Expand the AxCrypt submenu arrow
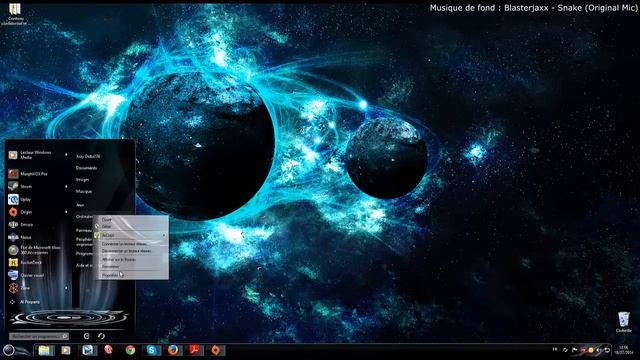This screenshot has width=640, height=360. pos(164,235)
